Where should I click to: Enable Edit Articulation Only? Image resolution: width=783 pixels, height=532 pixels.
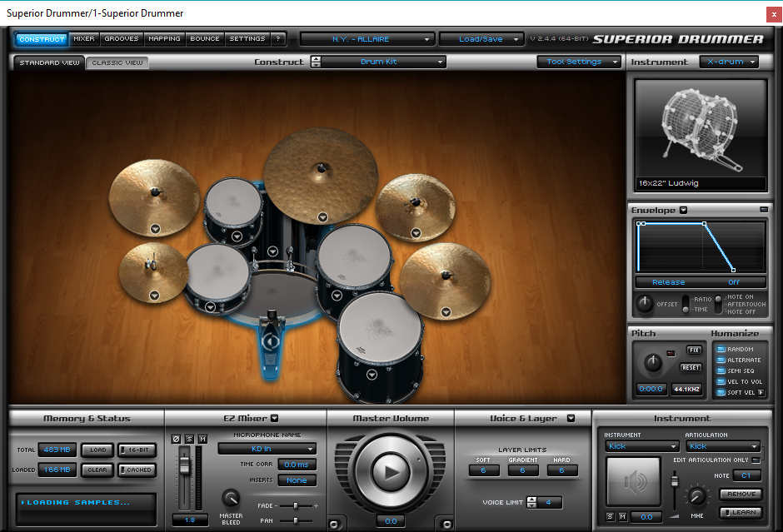pyautogui.click(x=756, y=460)
